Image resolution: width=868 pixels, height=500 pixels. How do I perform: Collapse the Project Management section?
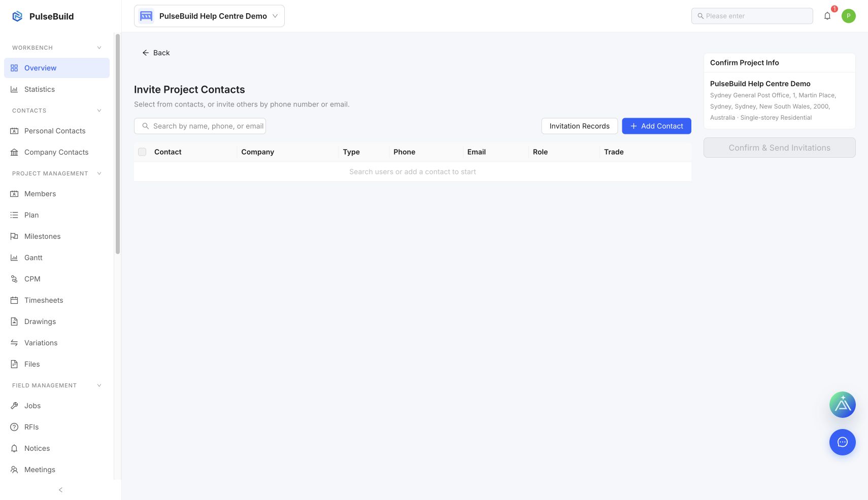[99, 173]
